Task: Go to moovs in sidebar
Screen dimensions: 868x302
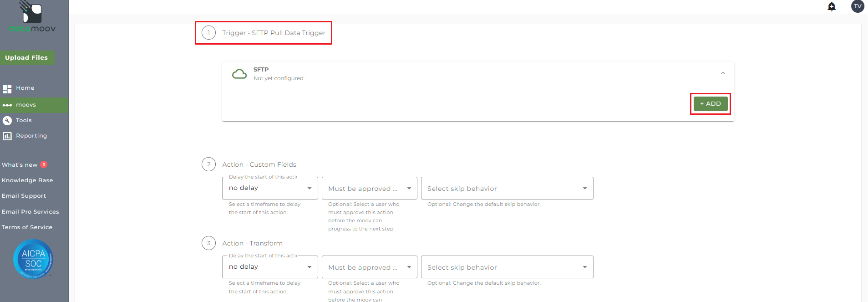Action: [26, 105]
